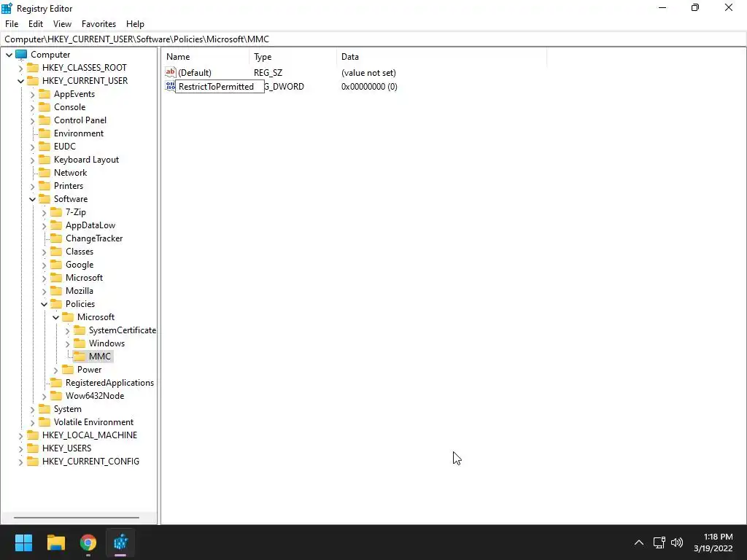
Task: Click the (Default) string value icon
Action: pos(171,72)
